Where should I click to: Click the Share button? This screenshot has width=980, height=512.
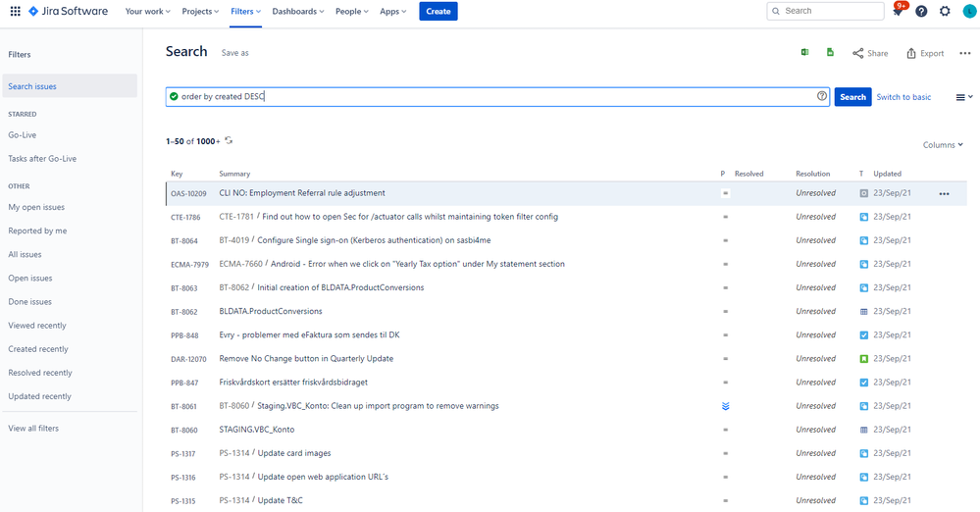click(870, 53)
